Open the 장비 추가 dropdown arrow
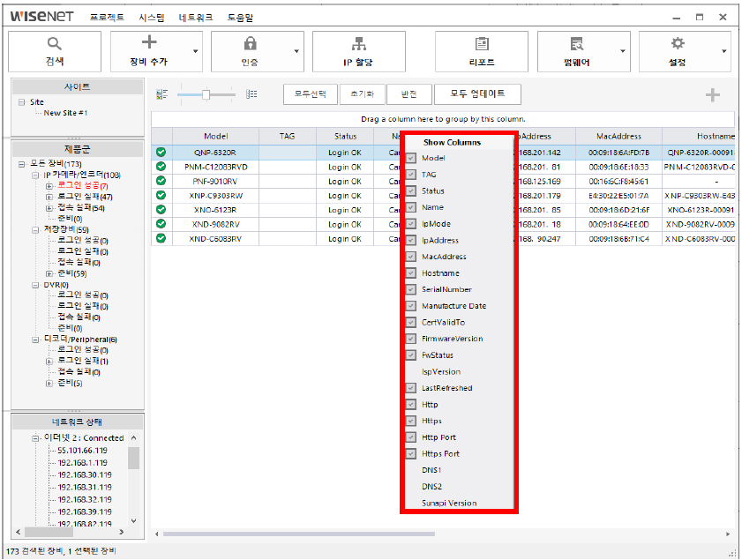This screenshot has height=560, width=742. tap(195, 52)
